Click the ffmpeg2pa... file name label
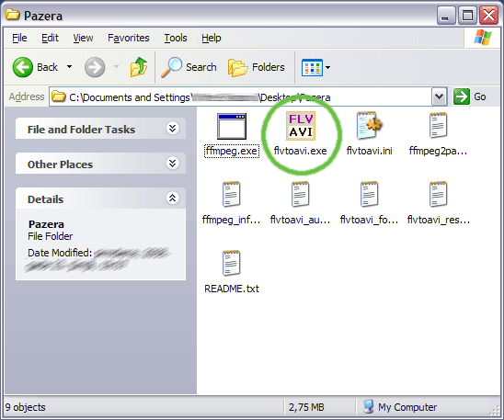The image size is (504, 420). (x=438, y=151)
